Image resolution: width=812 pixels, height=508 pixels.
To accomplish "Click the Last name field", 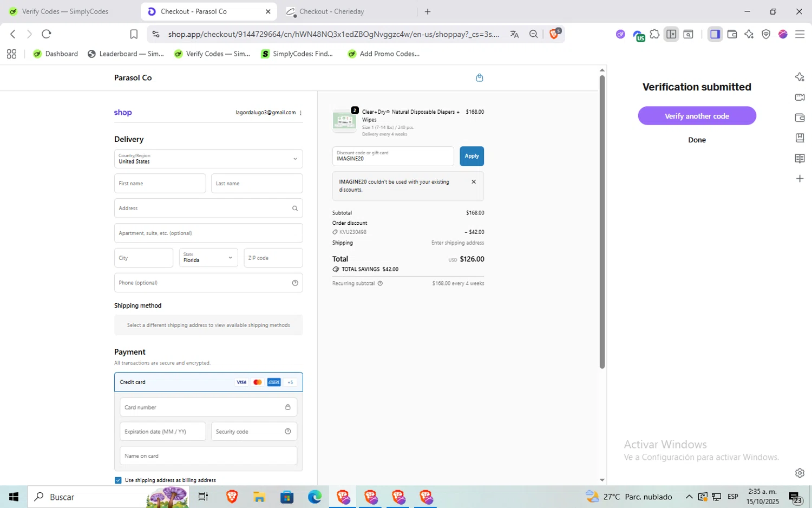I will point(257,184).
